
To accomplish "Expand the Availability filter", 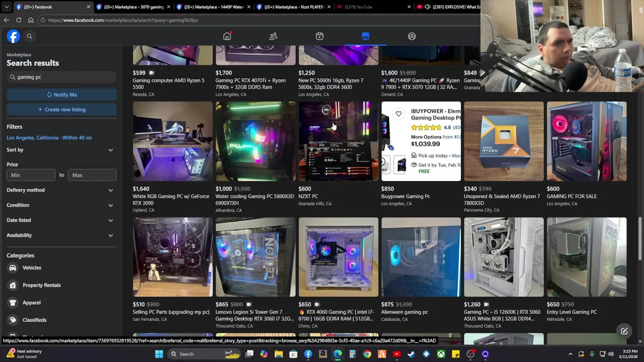I will pyautogui.click(x=61, y=235).
